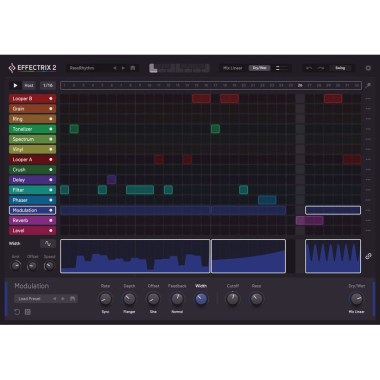
Task: Reset Modulation effect with circular arrow icon
Action: pyautogui.click(x=17, y=312)
